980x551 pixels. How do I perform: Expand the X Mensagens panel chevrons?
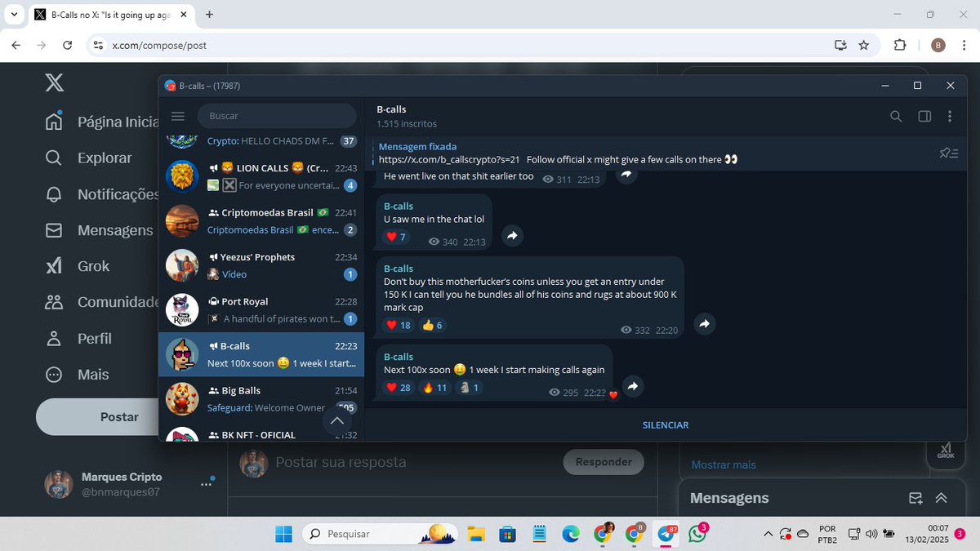(x=941, y=498)
